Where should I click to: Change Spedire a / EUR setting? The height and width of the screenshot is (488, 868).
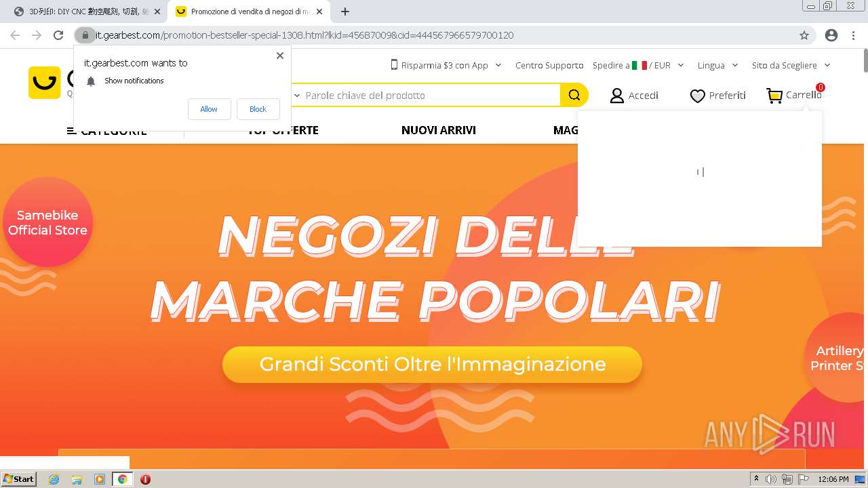[x=638, y=65]
